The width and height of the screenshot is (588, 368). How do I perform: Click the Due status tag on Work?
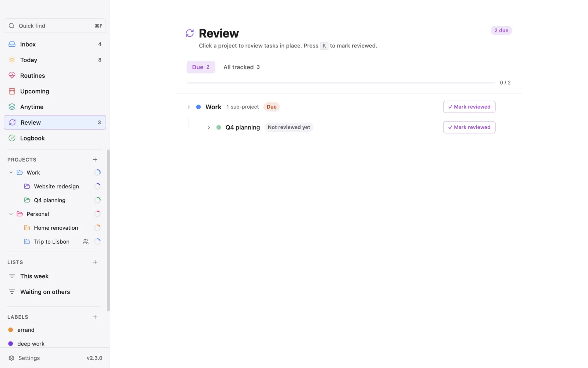pos(272,107)
